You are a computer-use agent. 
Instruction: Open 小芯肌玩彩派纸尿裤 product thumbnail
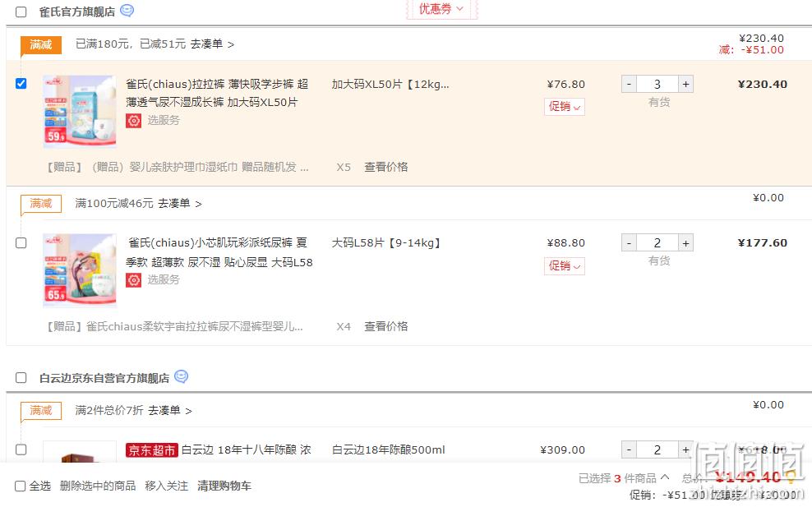click(x=80, y=270)
